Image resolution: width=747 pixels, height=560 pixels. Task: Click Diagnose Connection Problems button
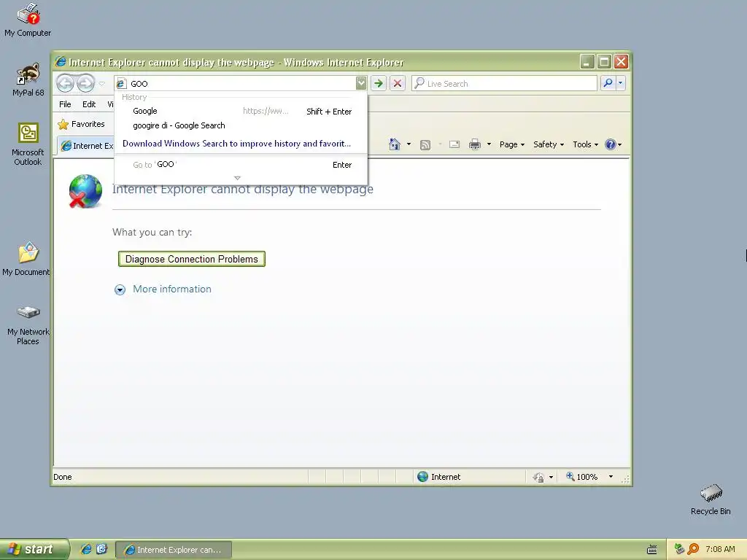[192, 259]
